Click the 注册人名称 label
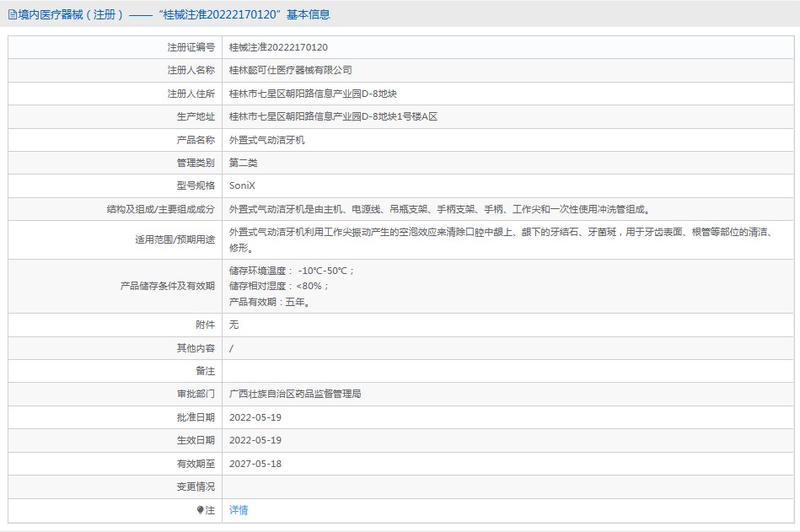The image size is (800, 532). (191, 70)
